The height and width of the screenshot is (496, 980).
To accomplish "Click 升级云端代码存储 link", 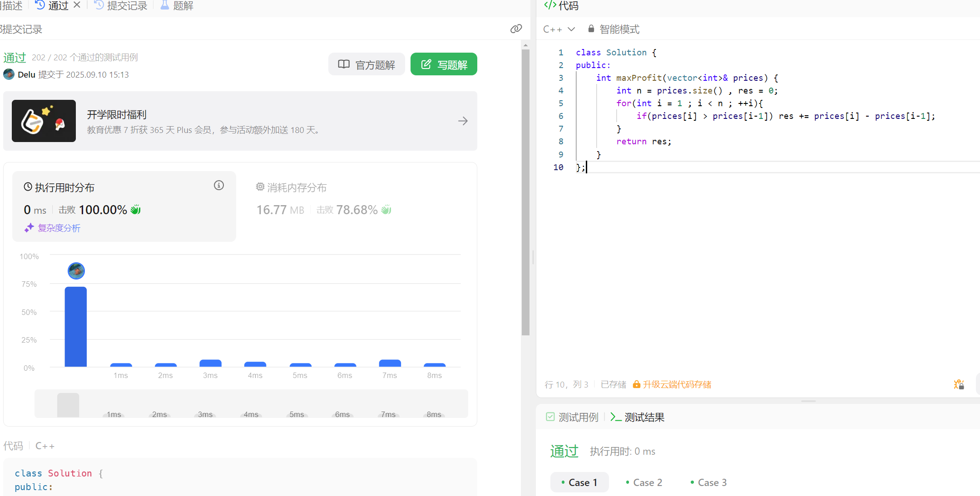I will pyautogui.click(x=672, y=384).
